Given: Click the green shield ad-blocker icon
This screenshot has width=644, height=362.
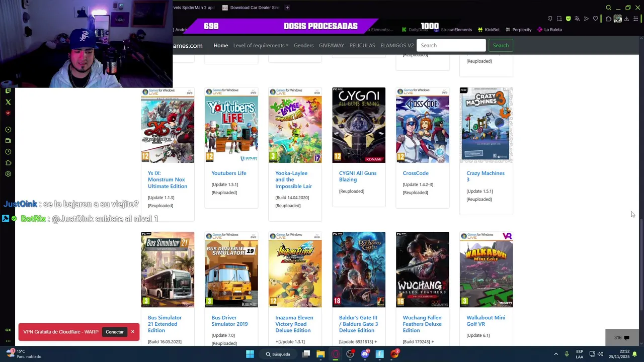Looking at the screenshot, I should [568, 19].
